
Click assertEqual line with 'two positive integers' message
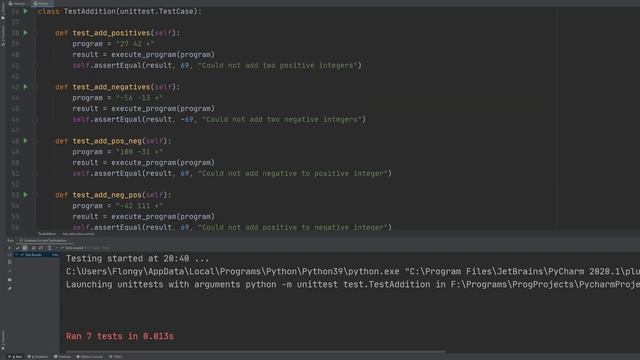[217, 65]
